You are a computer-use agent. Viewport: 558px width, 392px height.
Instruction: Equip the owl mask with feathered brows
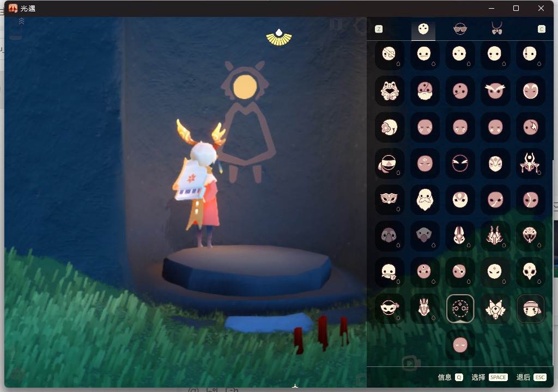pos(495,91)
